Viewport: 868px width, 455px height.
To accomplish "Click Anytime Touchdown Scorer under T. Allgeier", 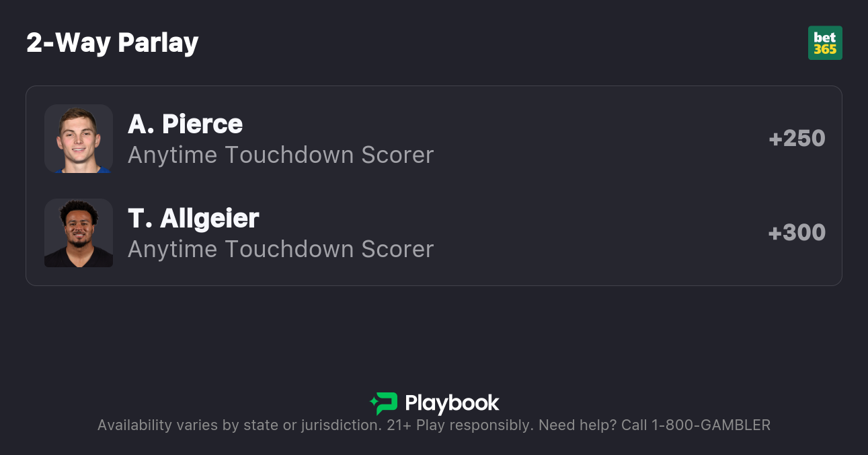I will (280, 250).
